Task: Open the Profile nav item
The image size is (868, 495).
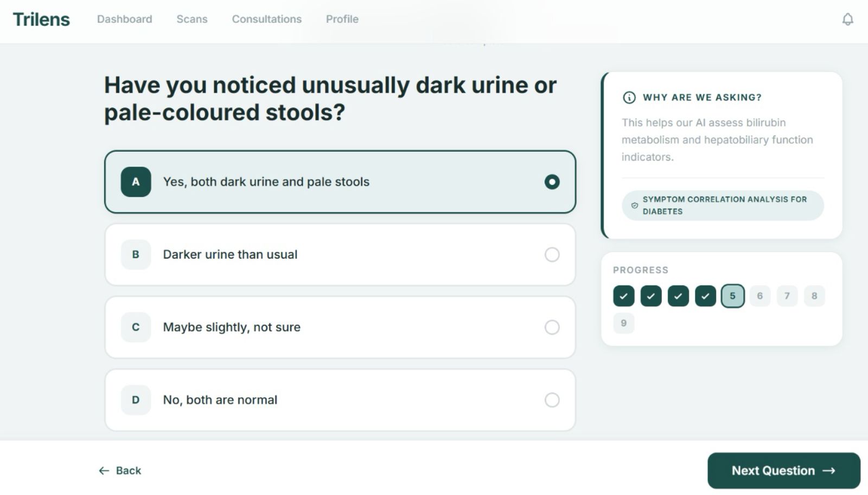Action: click(342, 19)
